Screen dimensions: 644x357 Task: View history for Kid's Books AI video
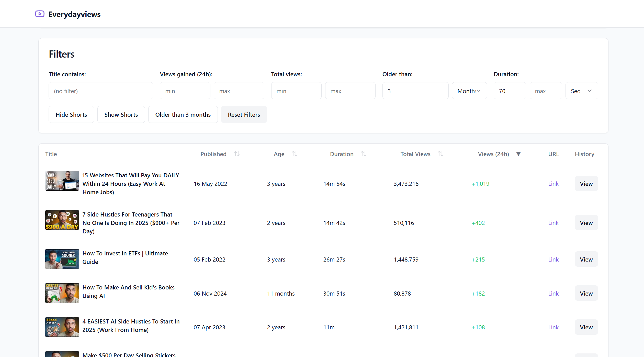[586, 293]
